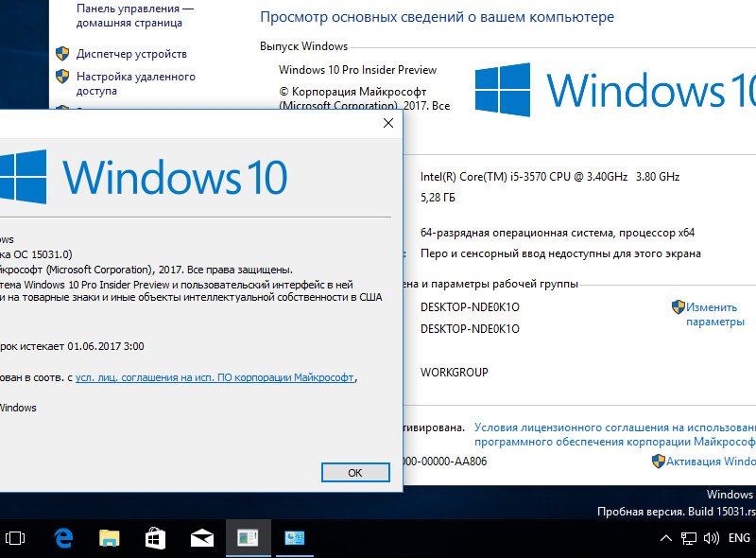
Task: Click Изменить параметры for computer name
Action: point(715,314)
